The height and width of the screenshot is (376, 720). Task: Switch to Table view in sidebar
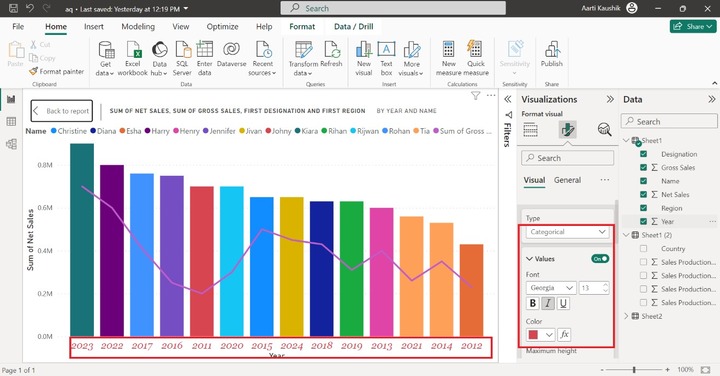point(11,122)
